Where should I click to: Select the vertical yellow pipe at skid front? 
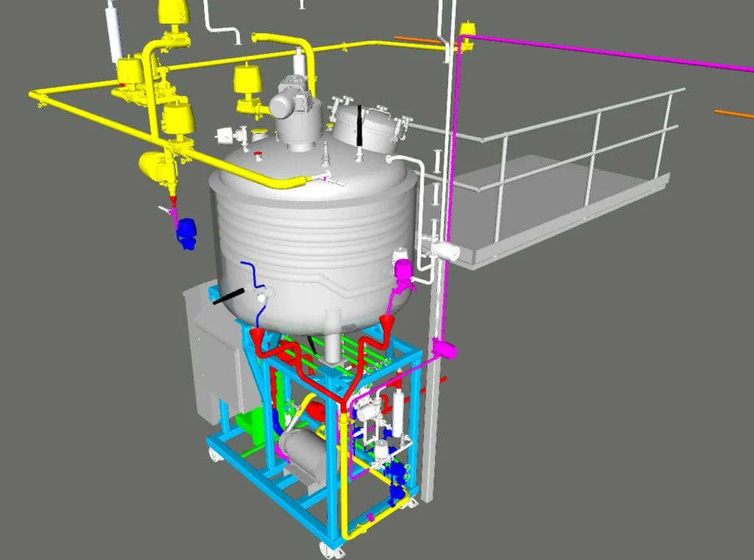pyautogui.click(x=344, y=476)
